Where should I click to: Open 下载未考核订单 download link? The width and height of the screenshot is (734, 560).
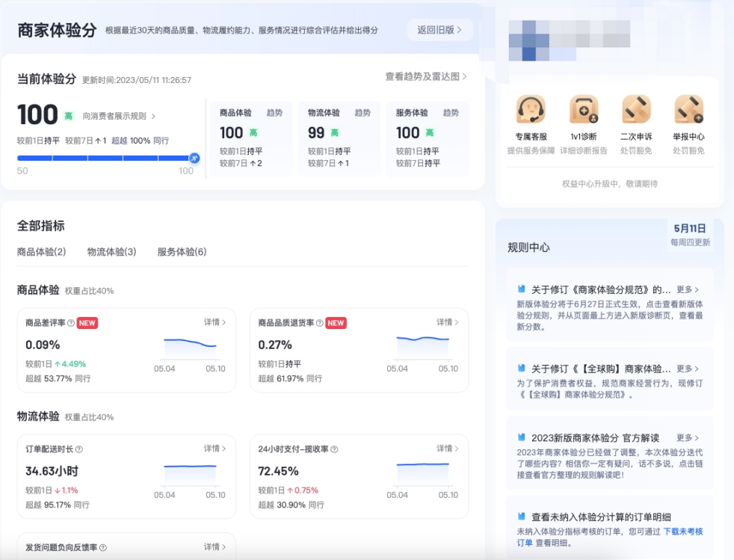[x=683, y=532]
